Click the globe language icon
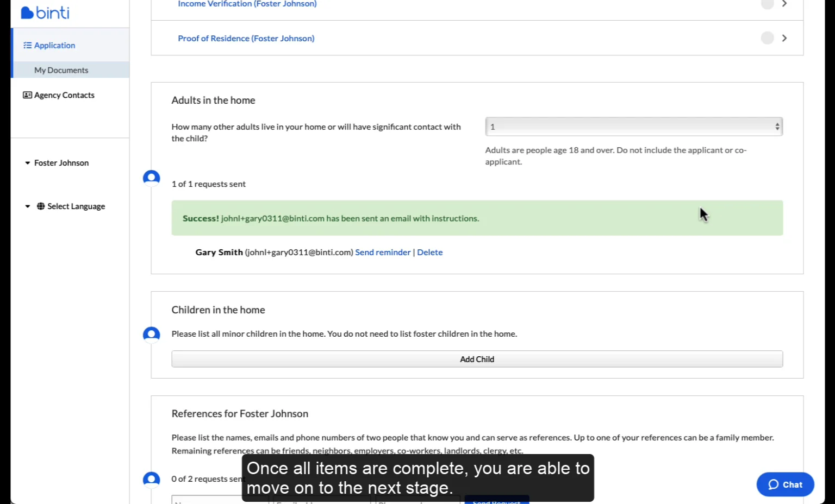This screenshot has width=835, height=504. click(41, 206)
